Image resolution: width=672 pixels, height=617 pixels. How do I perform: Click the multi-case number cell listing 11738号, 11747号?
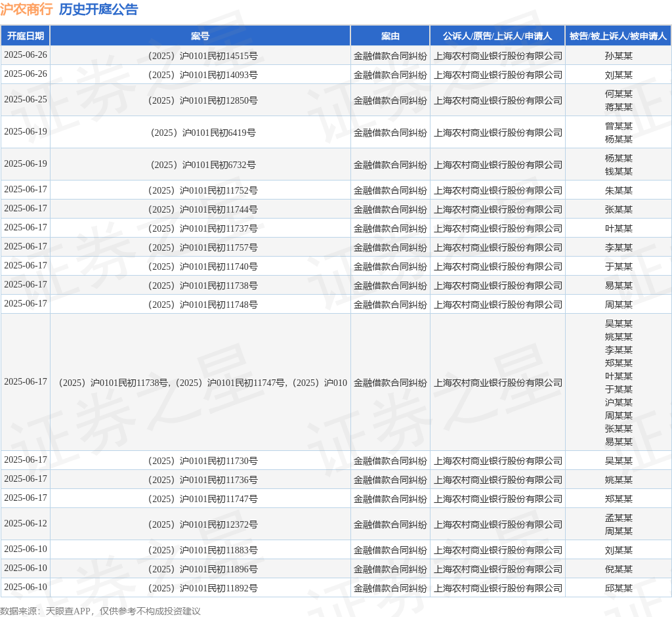(200, 383)
